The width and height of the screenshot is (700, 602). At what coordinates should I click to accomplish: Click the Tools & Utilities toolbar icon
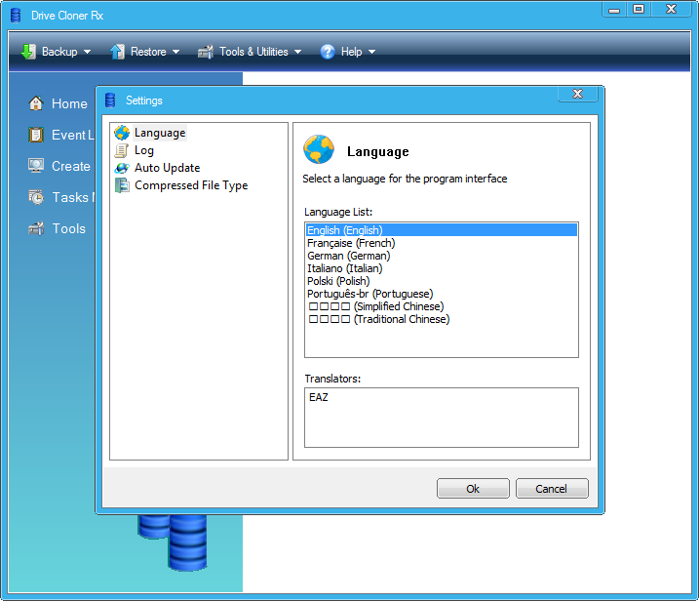point(206,52)
